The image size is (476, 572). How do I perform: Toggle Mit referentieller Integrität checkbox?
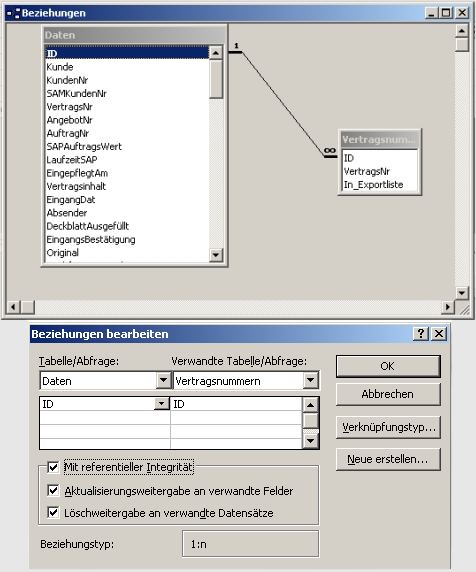tap(53, 467)
